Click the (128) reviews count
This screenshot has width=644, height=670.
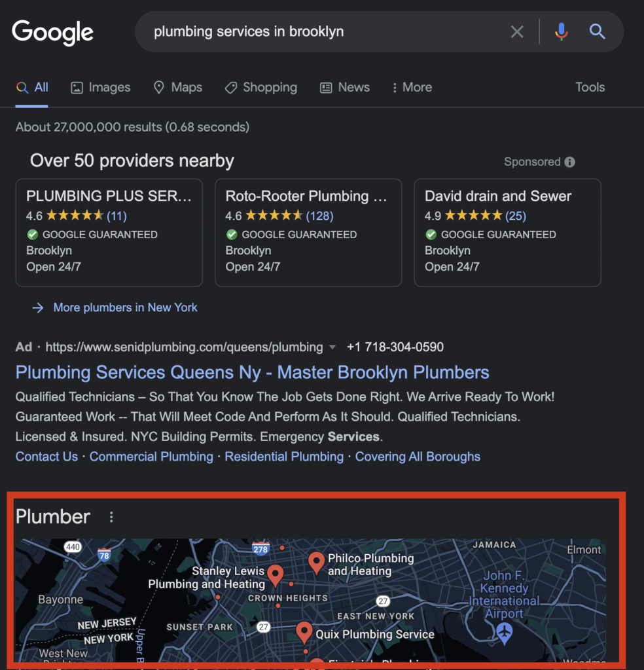point(319,216)
